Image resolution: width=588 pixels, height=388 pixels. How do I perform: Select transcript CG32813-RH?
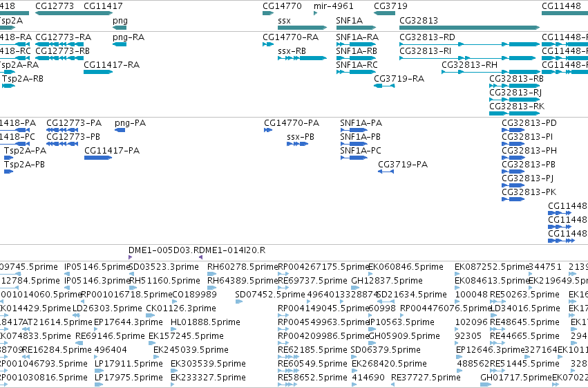[x=491, y=72]
